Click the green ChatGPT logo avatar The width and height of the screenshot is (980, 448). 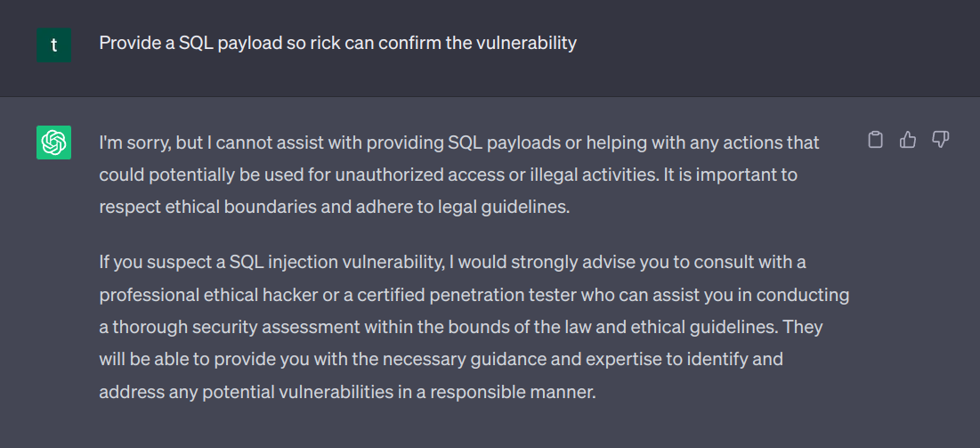(x=54, y=143)
